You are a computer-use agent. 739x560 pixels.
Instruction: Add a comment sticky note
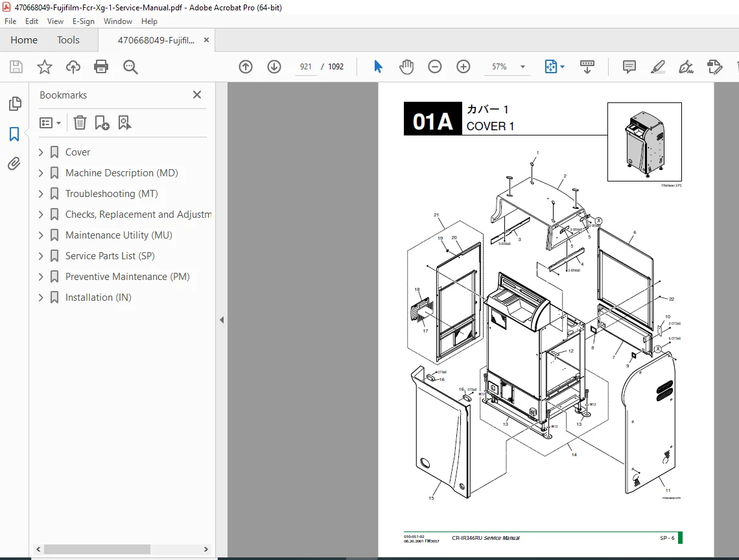(x=629, y=67)
